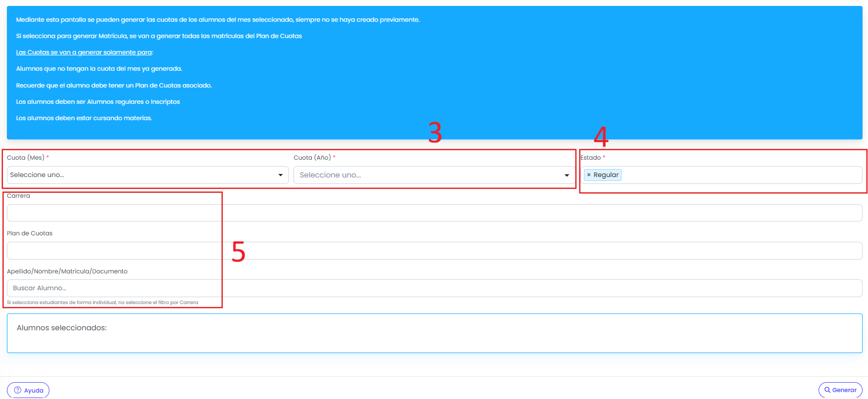Click the Cuota (Año) dropdown arrow

click(x=567, y=175)
